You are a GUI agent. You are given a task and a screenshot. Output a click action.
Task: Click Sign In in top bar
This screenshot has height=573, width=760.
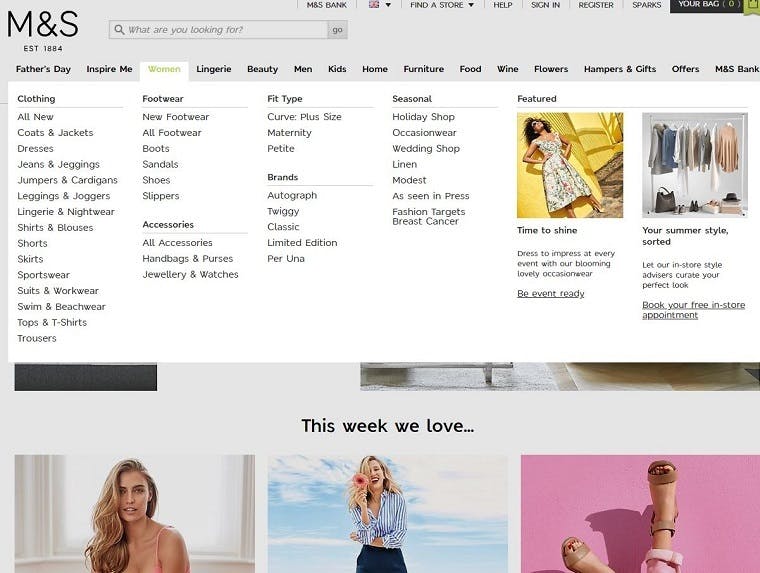(x=545, y=5)
